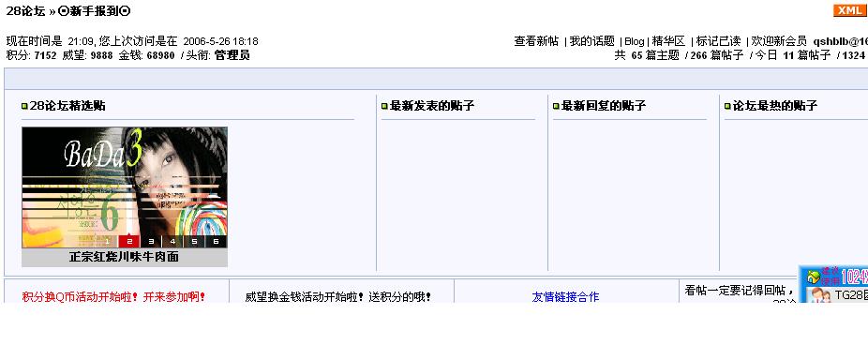This screenshot has height=360, width=868.
Task: Jump to slideshow slide 6
Action: [216, 242]
